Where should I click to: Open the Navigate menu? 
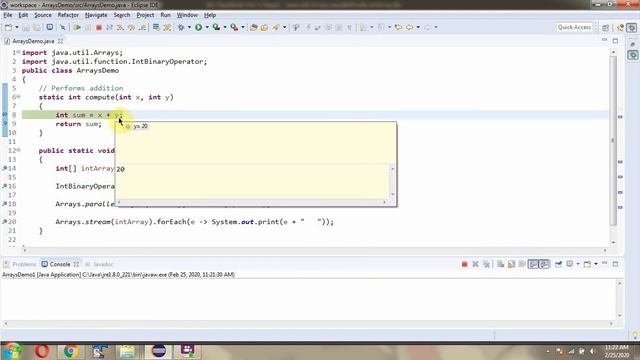[96, 15]
